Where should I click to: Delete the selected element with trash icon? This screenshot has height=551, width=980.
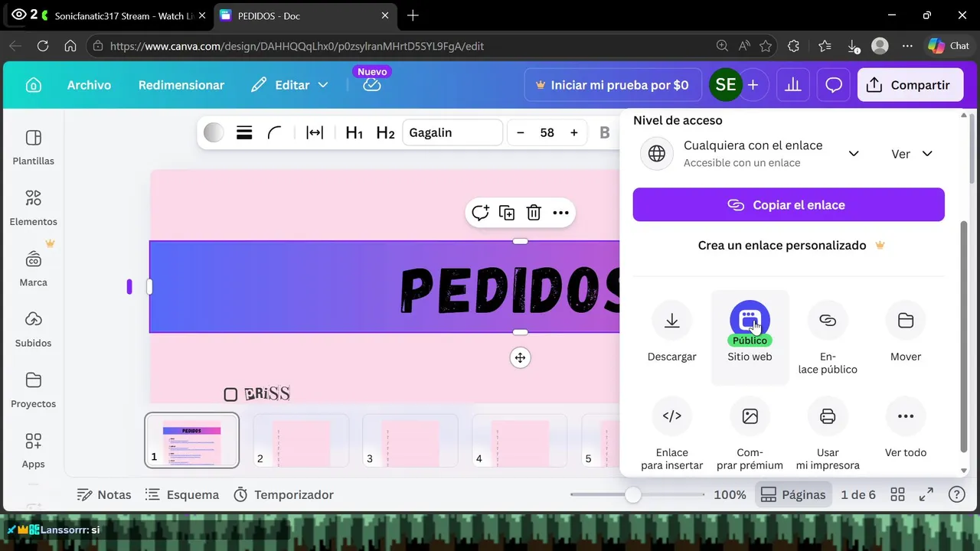[534, 213]
